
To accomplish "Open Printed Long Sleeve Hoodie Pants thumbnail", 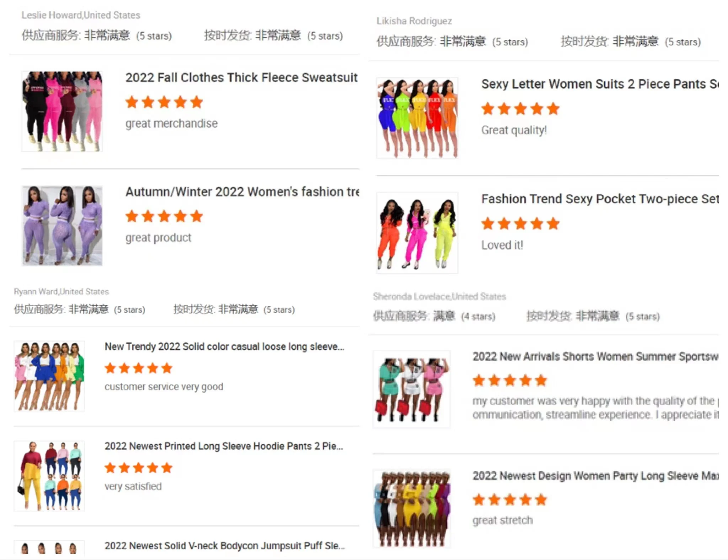I will (49, 476).
